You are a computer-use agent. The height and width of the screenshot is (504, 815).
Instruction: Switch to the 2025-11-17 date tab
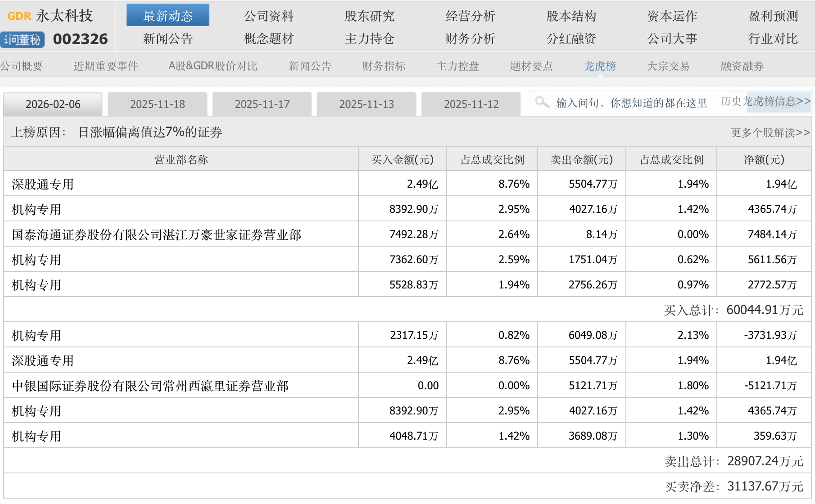(262, 104)
